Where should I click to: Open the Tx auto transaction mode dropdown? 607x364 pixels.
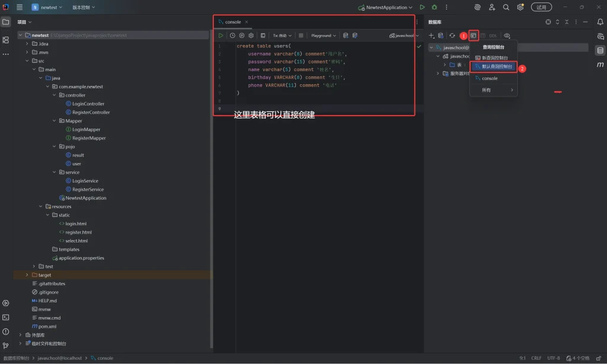pos(282,36)
